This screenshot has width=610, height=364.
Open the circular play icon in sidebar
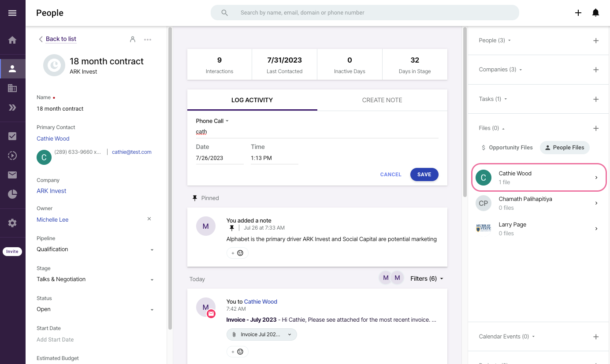pos(12,156)
